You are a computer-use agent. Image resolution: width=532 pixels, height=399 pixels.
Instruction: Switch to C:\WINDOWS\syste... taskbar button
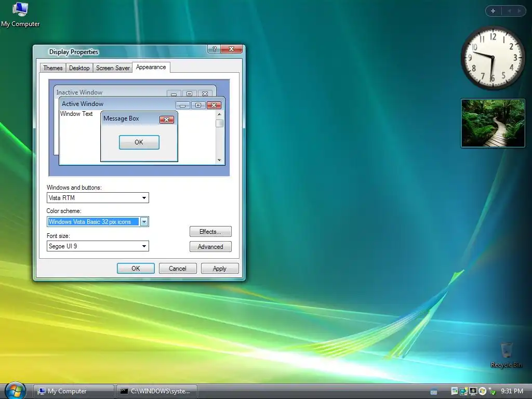click(x=157, y=391)
